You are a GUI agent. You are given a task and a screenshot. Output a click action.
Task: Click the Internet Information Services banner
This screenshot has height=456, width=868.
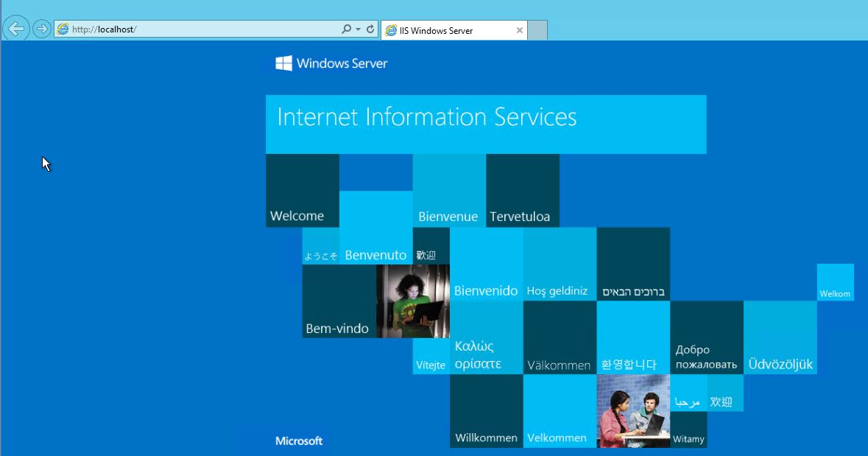click(x=486, y=124)
